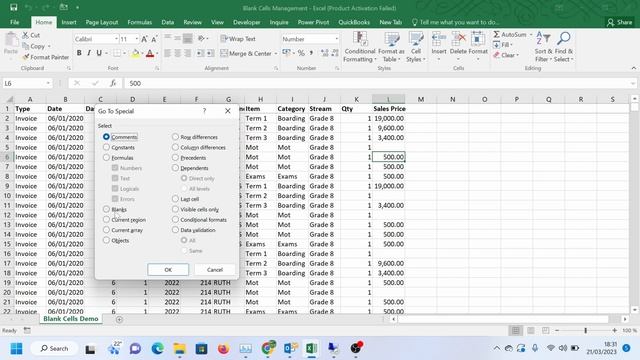Click Wrap Text button

pyautogui.click(x=238, y=39)
